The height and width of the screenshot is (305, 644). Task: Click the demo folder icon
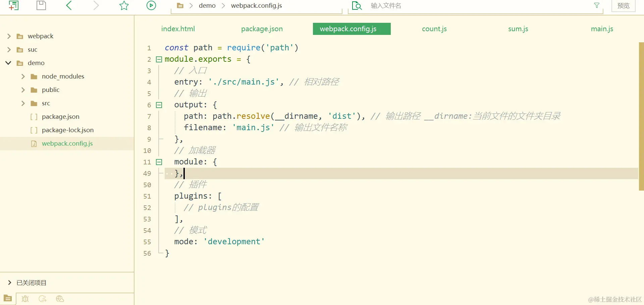(x=20, y=63)
